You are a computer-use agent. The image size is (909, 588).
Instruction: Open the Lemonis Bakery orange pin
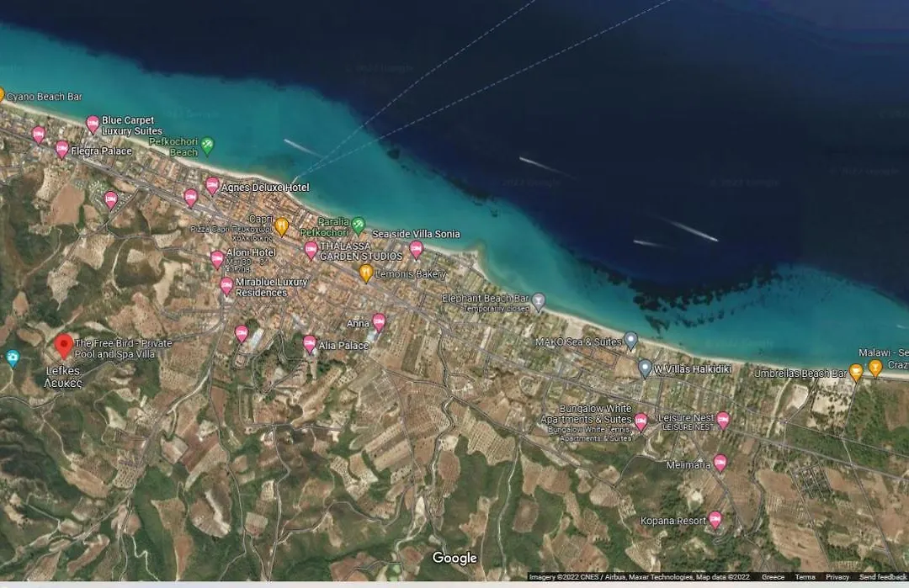366,273
